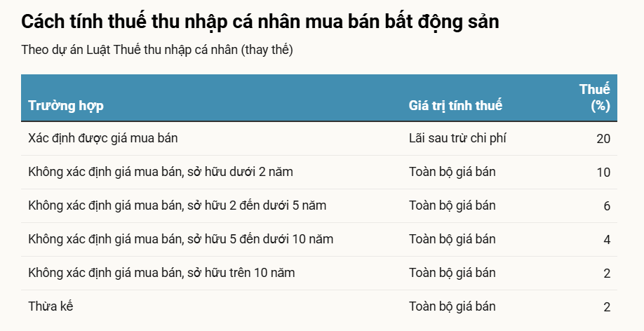644x331 pixels.
Task: Select the title about thuế thu nhập cá nhân
Action: click(x=260, y=21)
